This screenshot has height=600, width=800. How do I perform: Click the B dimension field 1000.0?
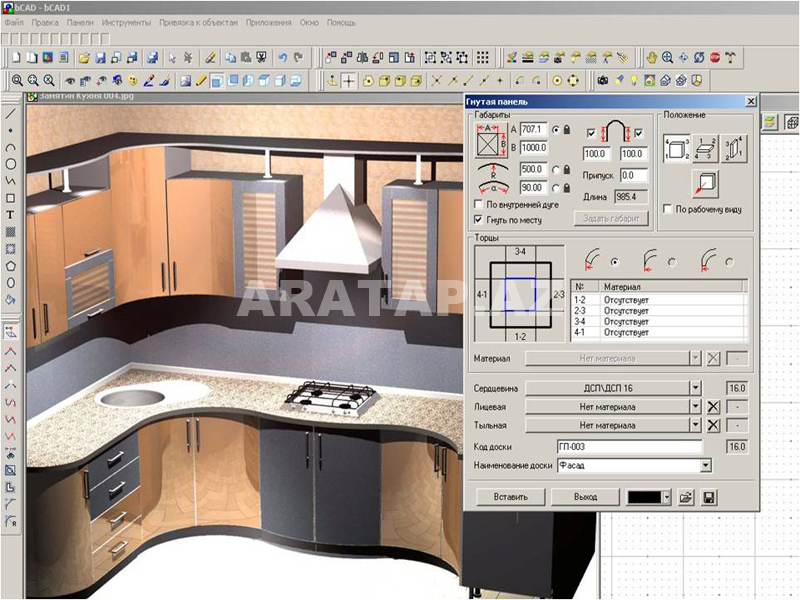[x=534, y=148]
